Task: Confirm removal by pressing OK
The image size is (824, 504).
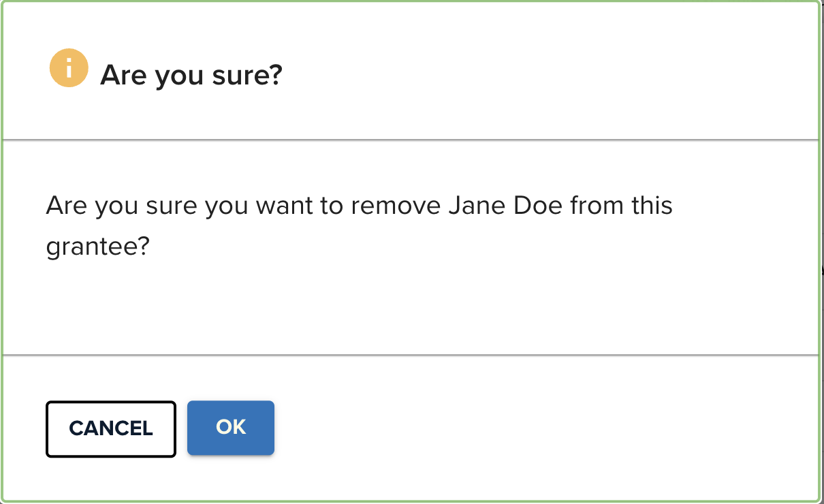Action: point(231,427)
